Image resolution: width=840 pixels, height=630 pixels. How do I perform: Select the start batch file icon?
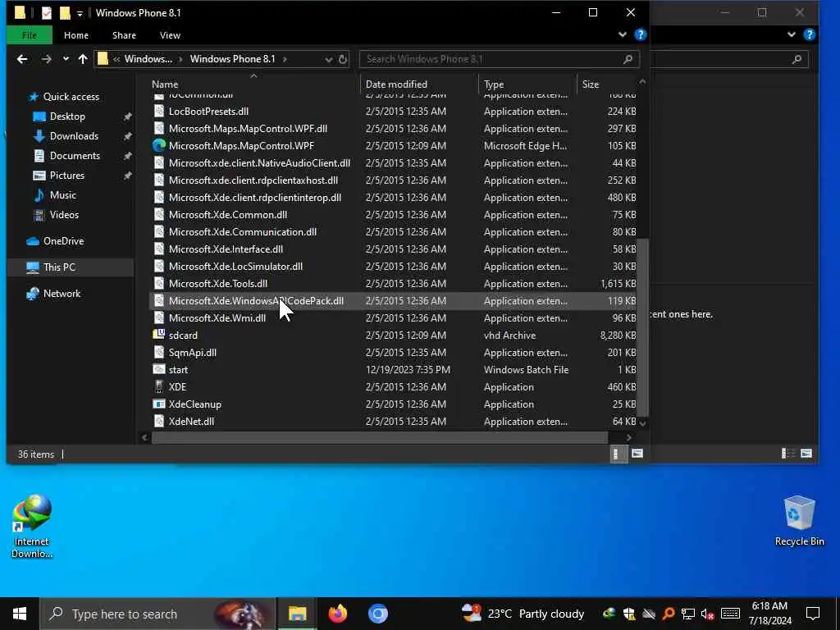158,370
